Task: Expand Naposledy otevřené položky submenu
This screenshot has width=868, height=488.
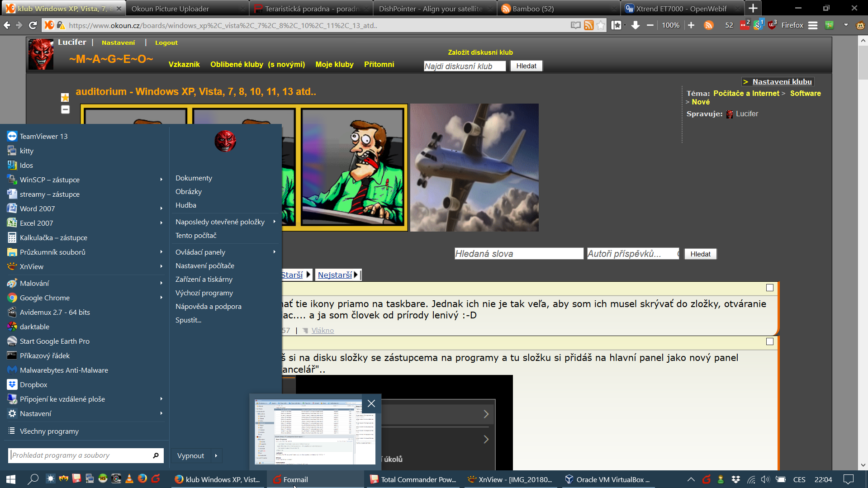Action: click(275, 222)
